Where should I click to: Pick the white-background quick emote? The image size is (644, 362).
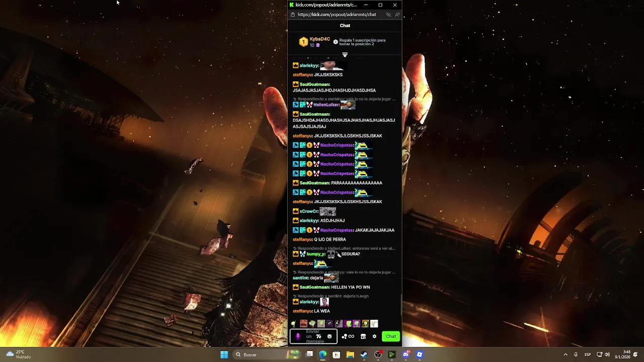374,324
